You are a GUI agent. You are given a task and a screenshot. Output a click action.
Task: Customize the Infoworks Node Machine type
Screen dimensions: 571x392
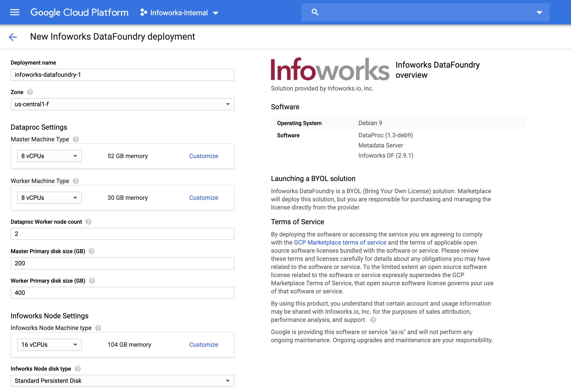pyautogui.click(x=204, y=345)
